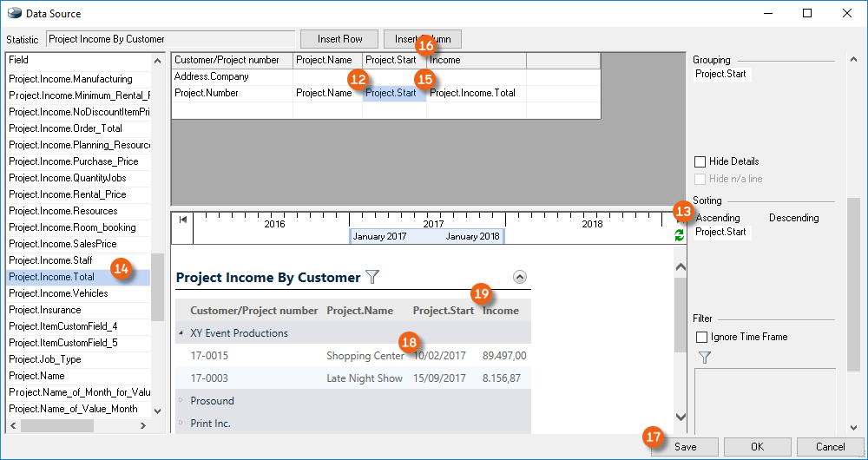Confirm the dialog with OK

756,446
